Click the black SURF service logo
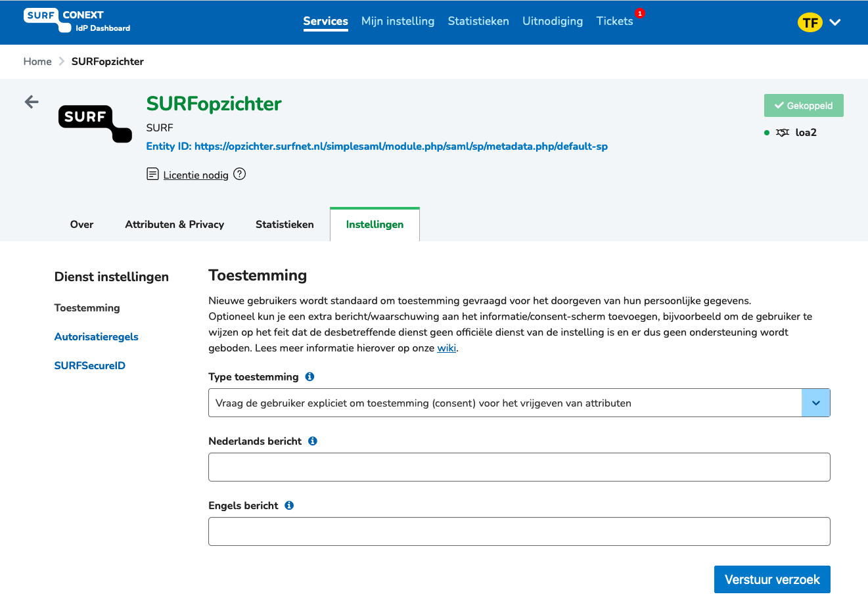Screen dimensions: 868x607 point(95,124)
